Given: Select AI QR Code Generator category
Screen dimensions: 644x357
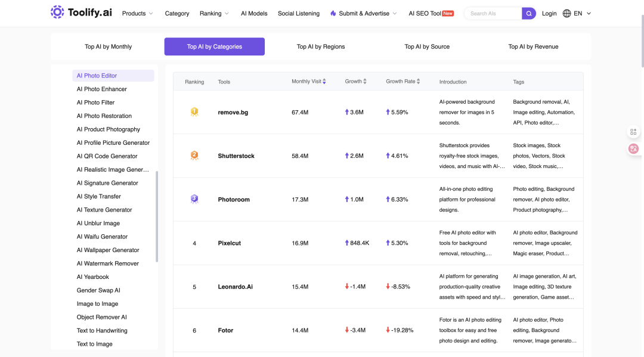Looking at the screenshot, I should (107, 156).
